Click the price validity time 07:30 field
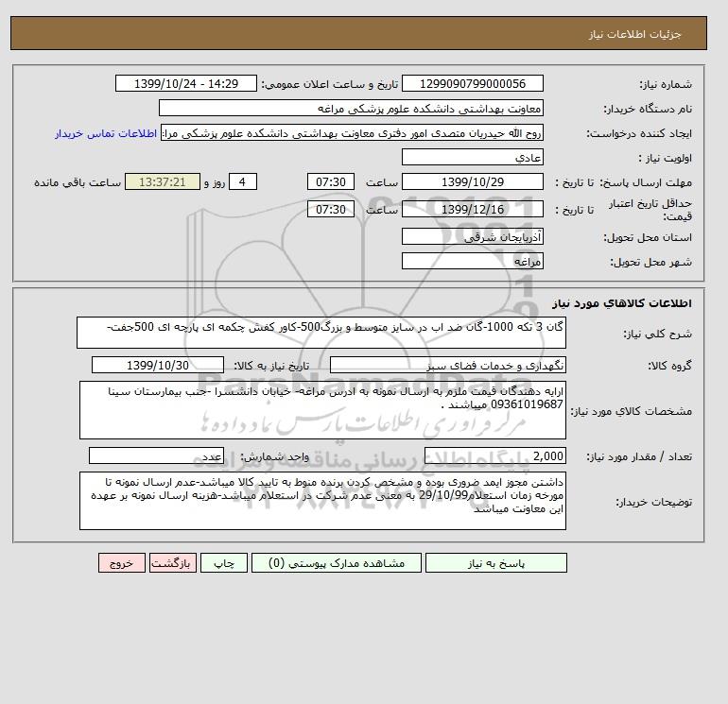 [x=331, y=209]
